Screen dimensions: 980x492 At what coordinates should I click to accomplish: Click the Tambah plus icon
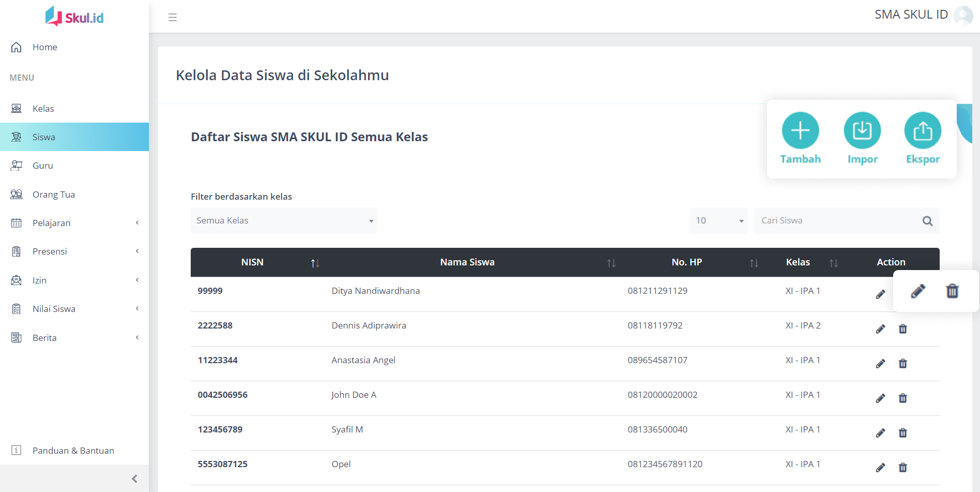point(800,130)
